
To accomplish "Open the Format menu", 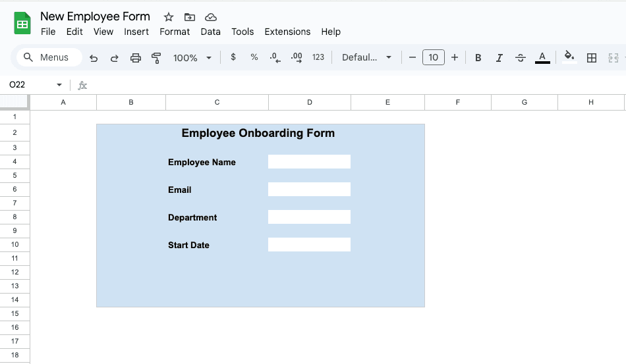I will pos(175,32).
